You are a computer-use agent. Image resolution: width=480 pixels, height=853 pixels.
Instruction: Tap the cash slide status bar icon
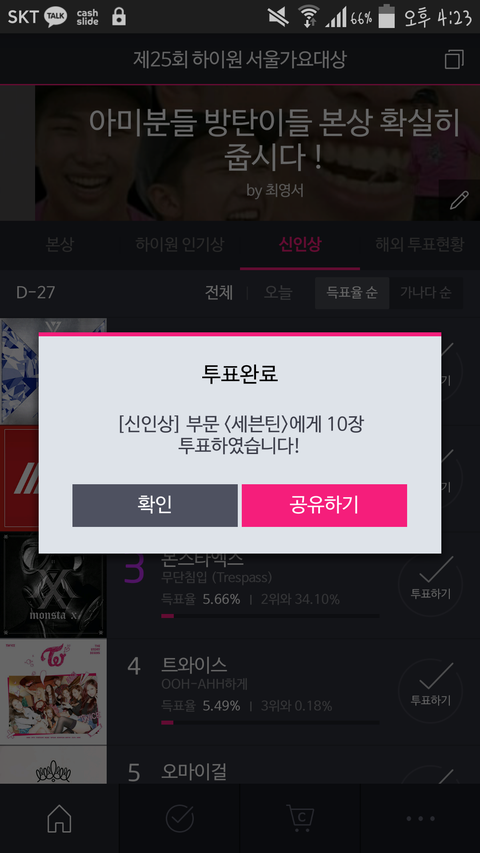88,17
